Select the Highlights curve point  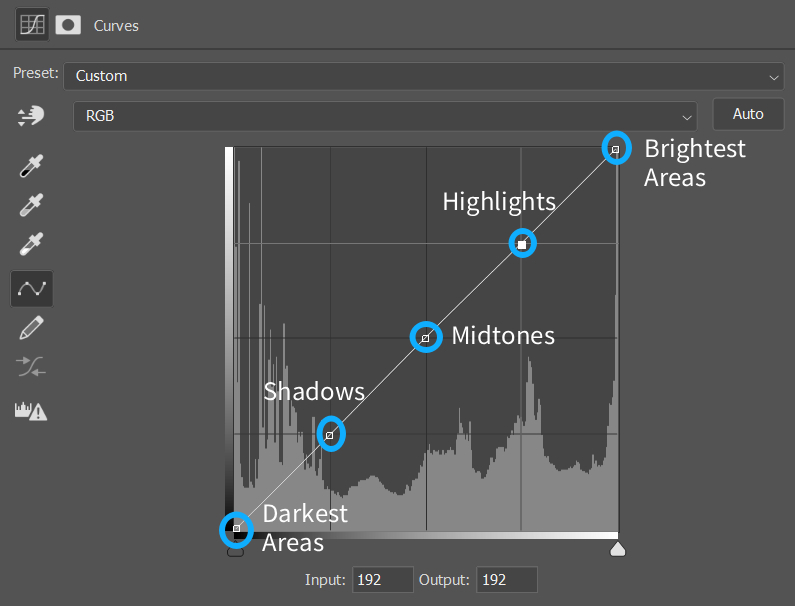tap(522, 244)
